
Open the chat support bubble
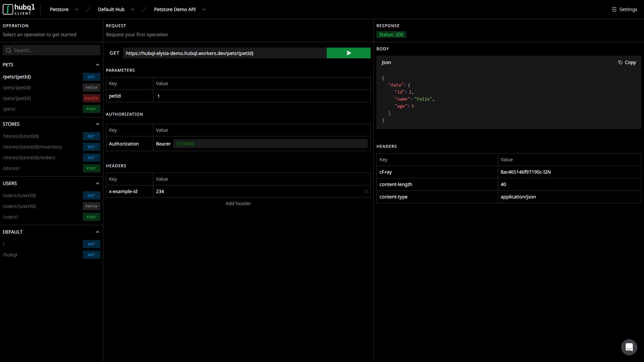click(x=629, y=347)
